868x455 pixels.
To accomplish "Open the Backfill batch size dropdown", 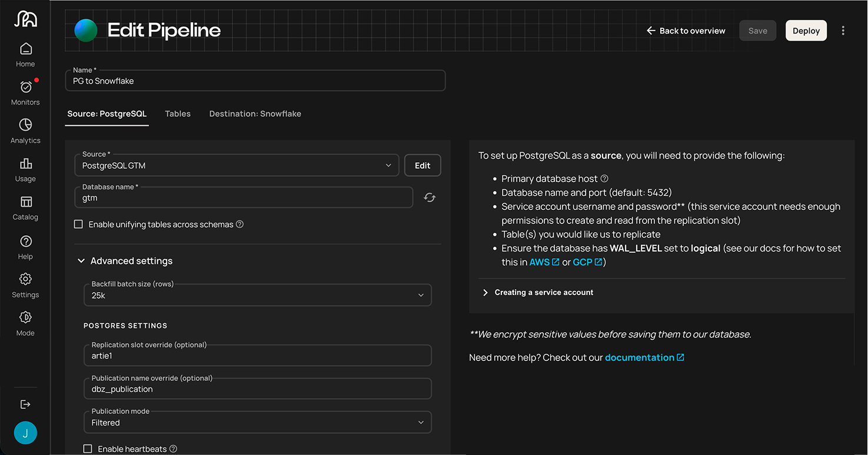I will pyautogui.click(x=258, y=295).
